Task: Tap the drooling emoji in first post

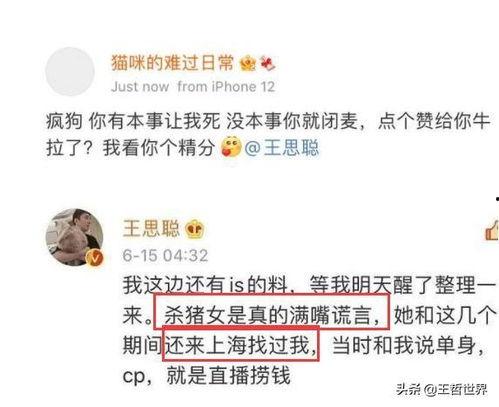Action: 231,147
